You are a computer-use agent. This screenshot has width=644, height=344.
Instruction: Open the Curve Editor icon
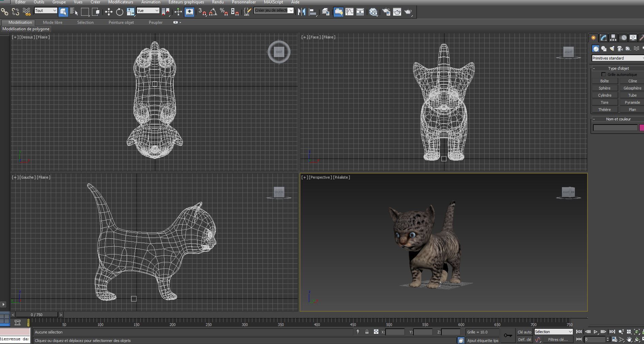349,12
